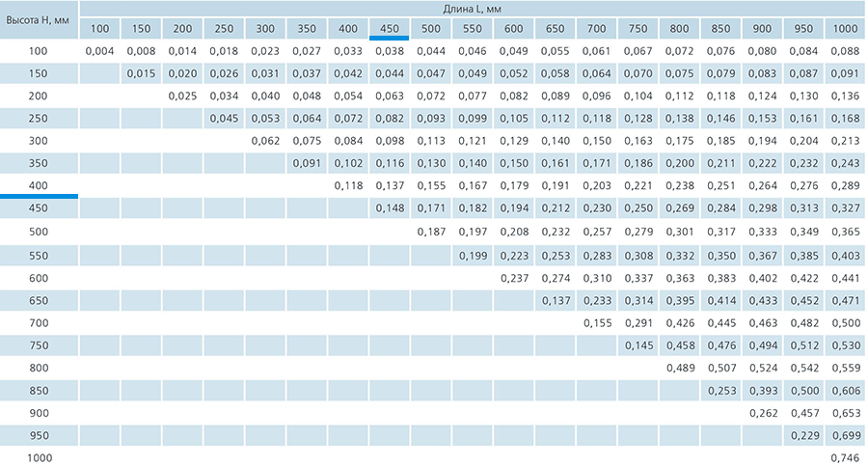Click value 0,137 in height row 400
This screenshot has height=467, width=868.
pyautogui.click(x=390, y=186)
